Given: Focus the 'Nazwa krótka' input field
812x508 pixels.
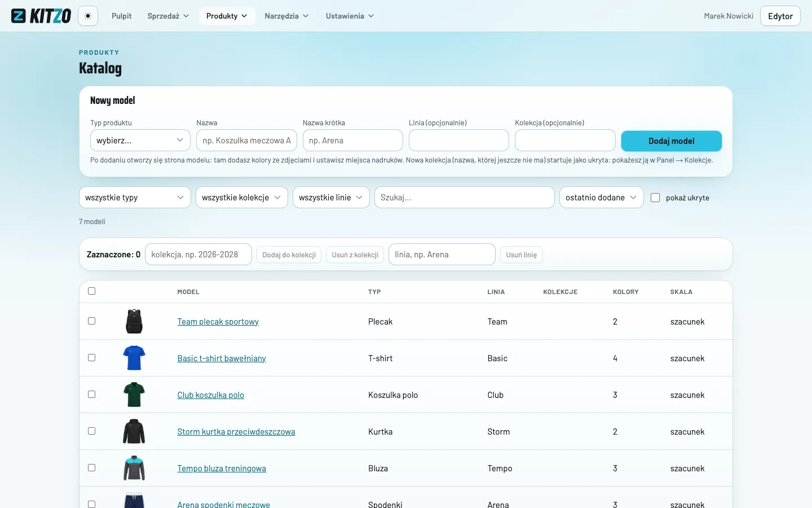Looking at the screenshot, I should pos(353,141).
